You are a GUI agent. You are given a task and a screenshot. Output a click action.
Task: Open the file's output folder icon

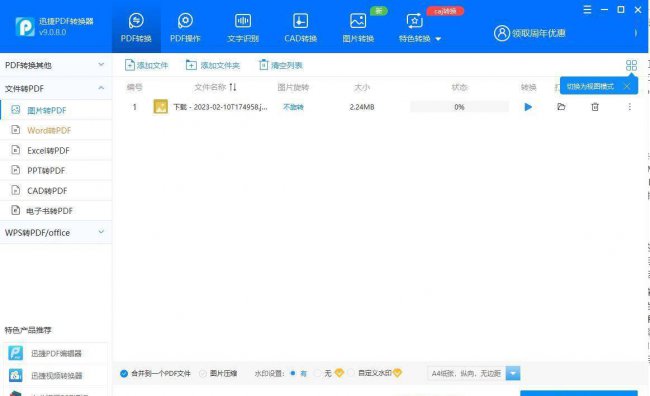(x=561, y=107)
